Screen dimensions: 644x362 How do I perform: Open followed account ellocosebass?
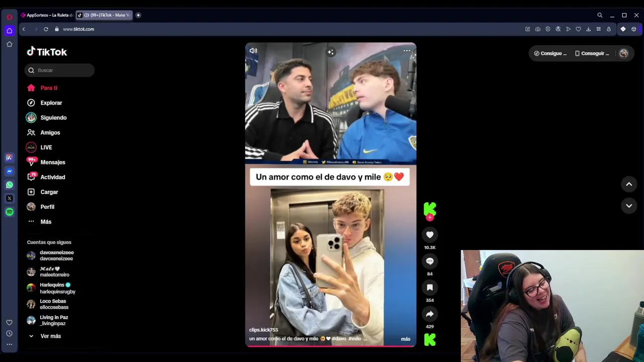point(48,304)
